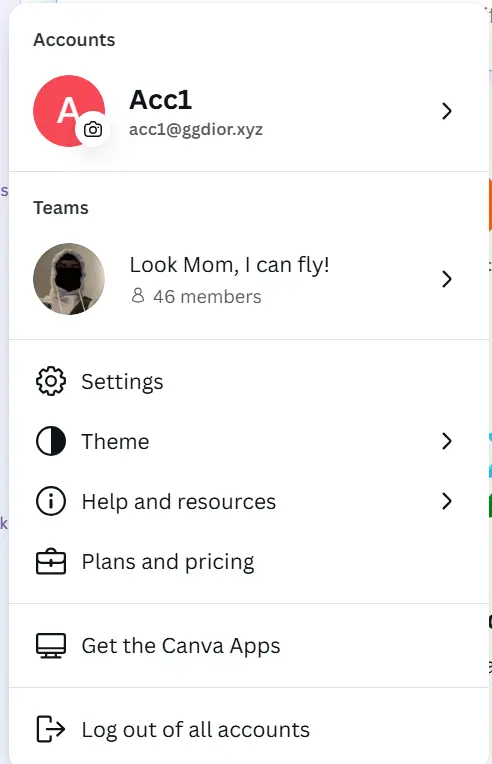Expand the Acc1 account chevron
492x764 pixels.
pyautogui.click(x=447, y=111)
